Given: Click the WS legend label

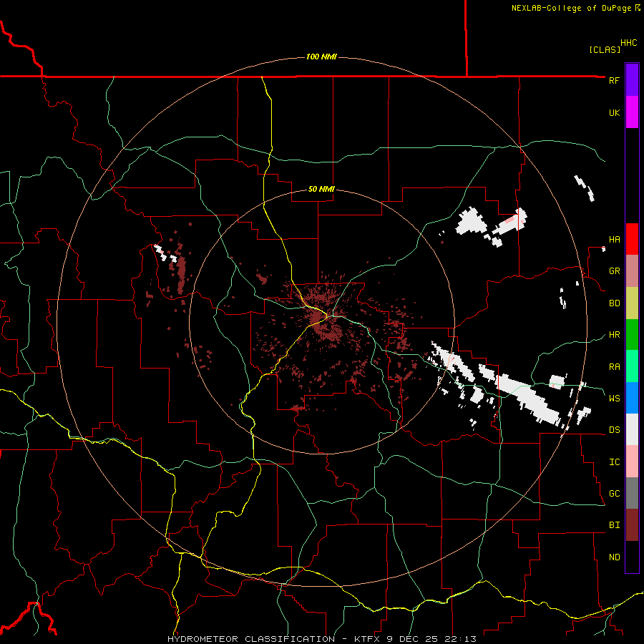Looking at the screenshot, I should 614,399.
